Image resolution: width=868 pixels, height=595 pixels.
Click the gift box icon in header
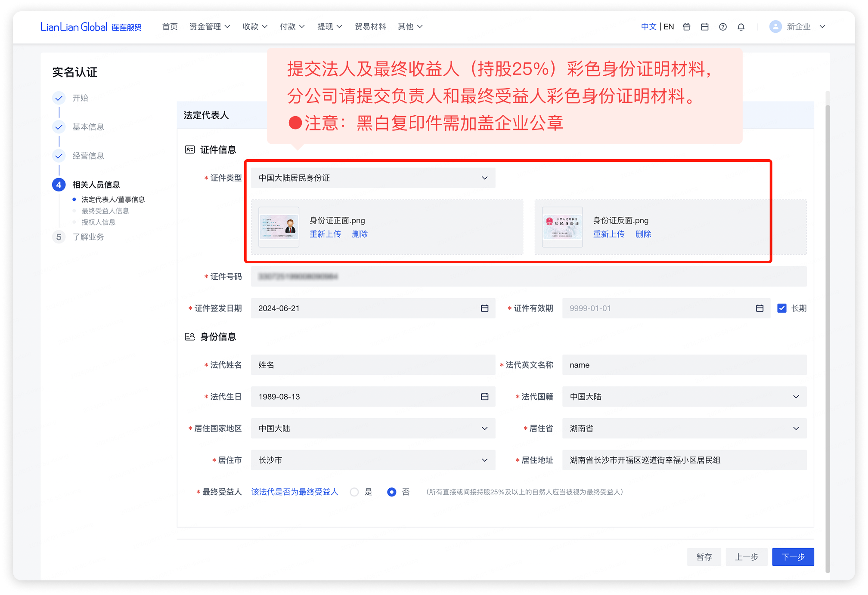687,27
